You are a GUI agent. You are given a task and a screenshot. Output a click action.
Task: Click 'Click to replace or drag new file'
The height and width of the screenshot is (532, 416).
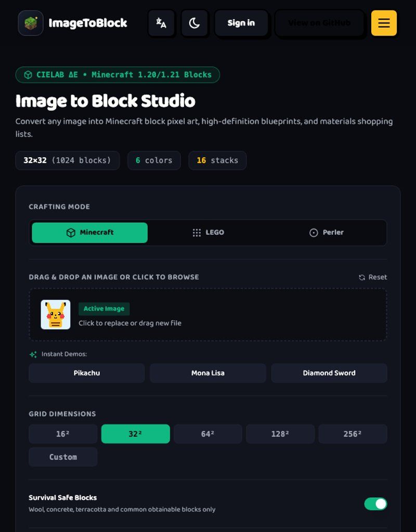[x=130, y=323]
